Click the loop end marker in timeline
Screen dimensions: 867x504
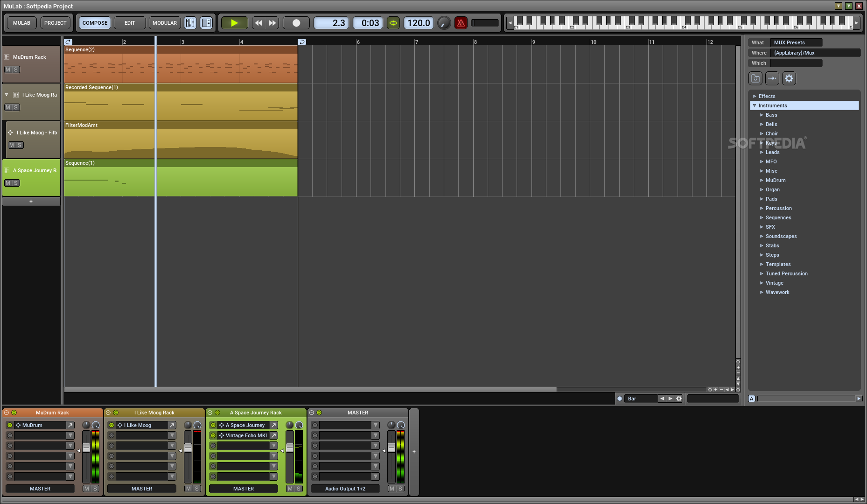pos(302,42)
